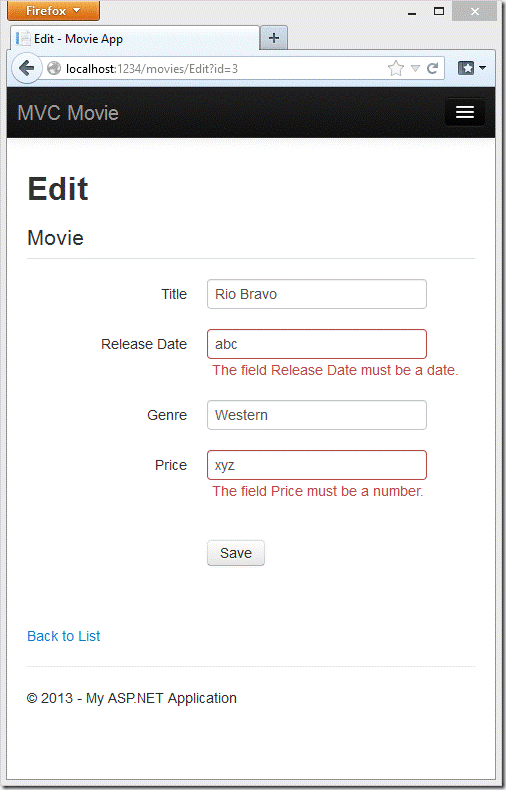Viewport: 506px width, 790px height.
Task: Click into the Title input field
Action: (x=317, y=294)
